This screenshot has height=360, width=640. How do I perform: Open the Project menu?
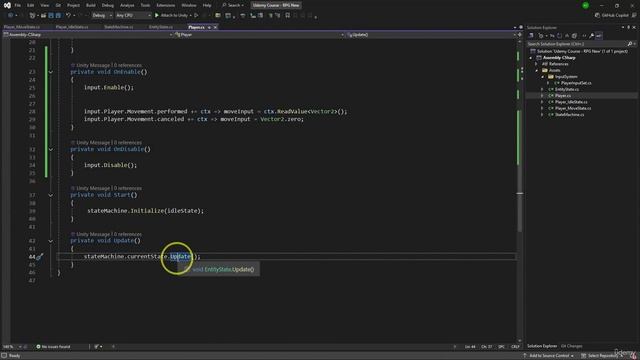(x=73, y=5)
